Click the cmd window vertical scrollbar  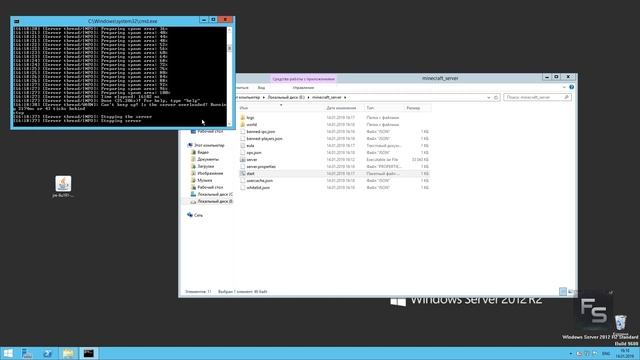tap(229, 76)
